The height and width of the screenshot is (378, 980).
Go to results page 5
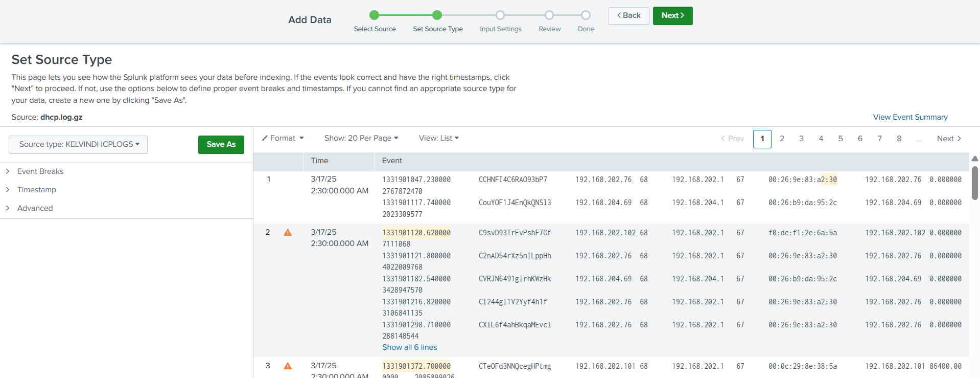pyautogui.click(x=841, y=139)
